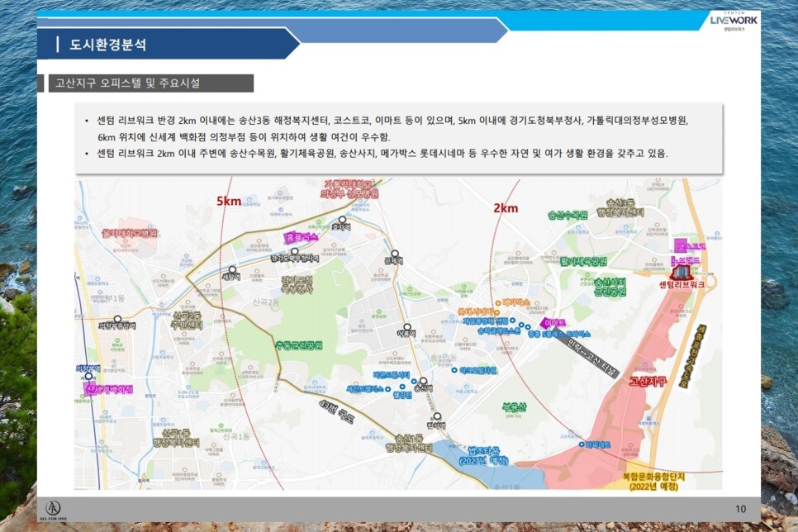Click the 경기도북부청사역 station circle marker

tap(295, 251)
